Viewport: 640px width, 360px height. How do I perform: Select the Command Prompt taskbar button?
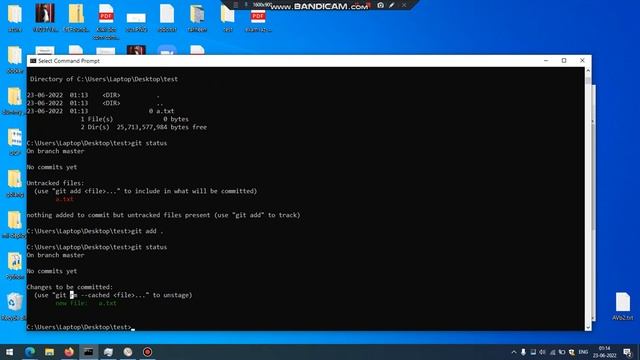(89, 352)
